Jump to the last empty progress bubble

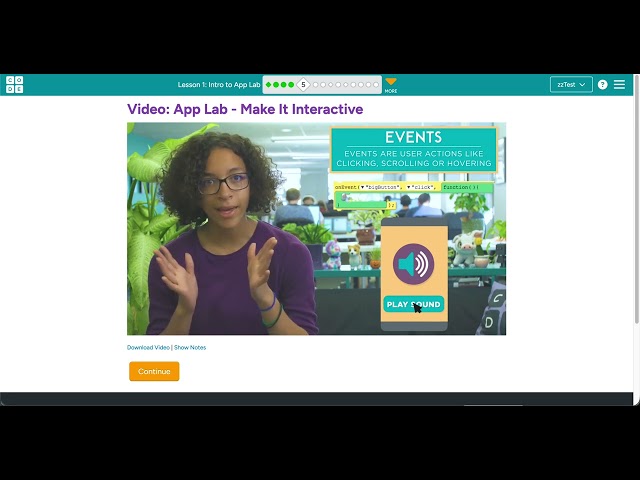pyautogui.click(x=376, y=85)
